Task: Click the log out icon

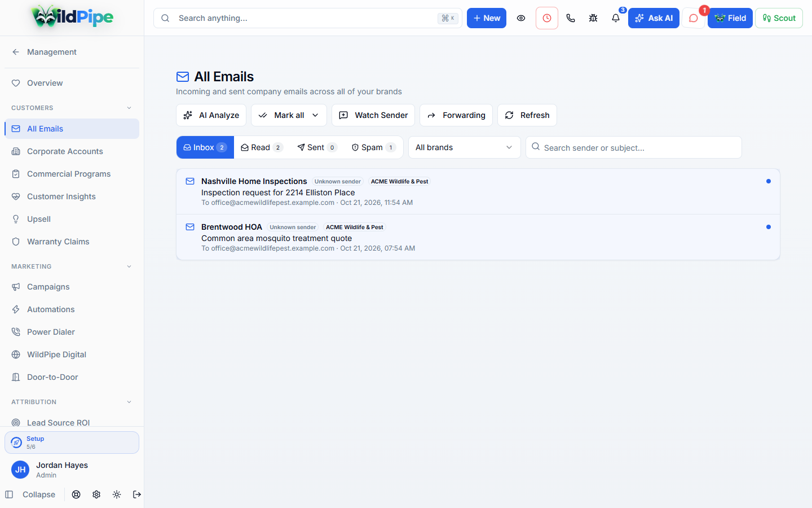Action: [x=137, y=494]
